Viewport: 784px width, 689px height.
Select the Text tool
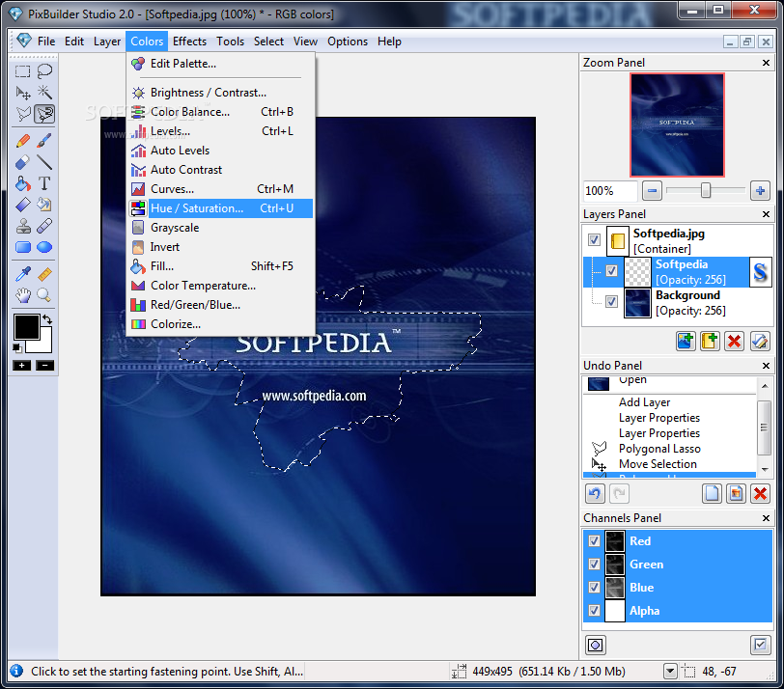pos(44,184)
